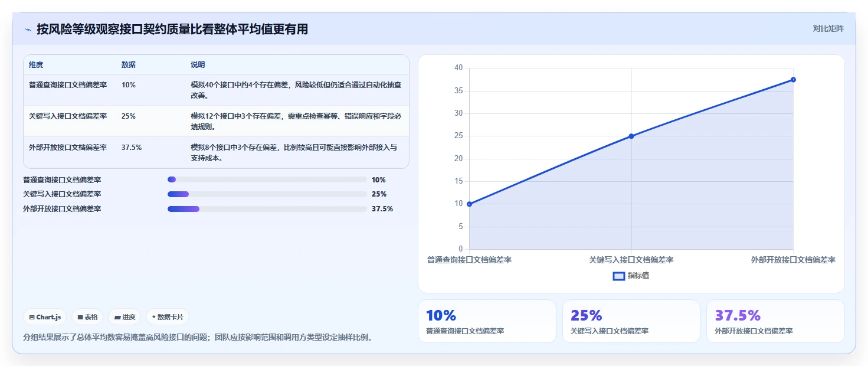Viewport: 868px width, 366px height.
Task: Click the table cell 普通查询接口文档偏差率
Action: (x=68, y=85)
